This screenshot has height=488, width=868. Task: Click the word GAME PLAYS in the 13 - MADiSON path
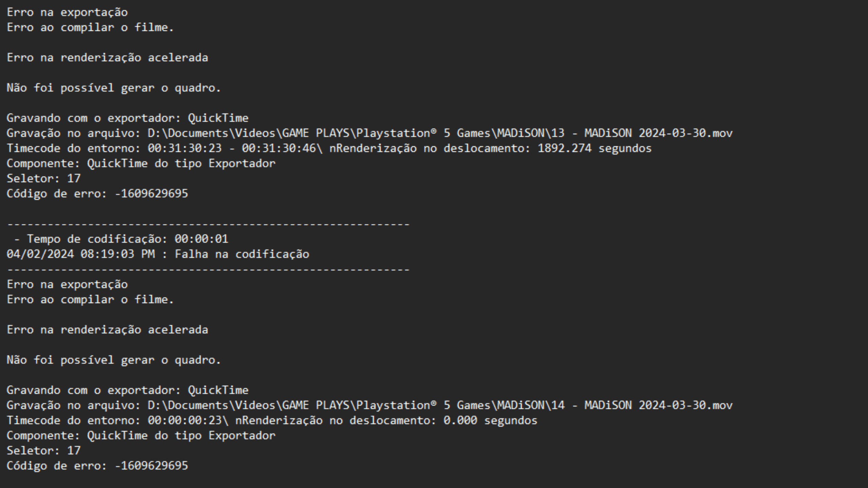click(x=316, y=133)
